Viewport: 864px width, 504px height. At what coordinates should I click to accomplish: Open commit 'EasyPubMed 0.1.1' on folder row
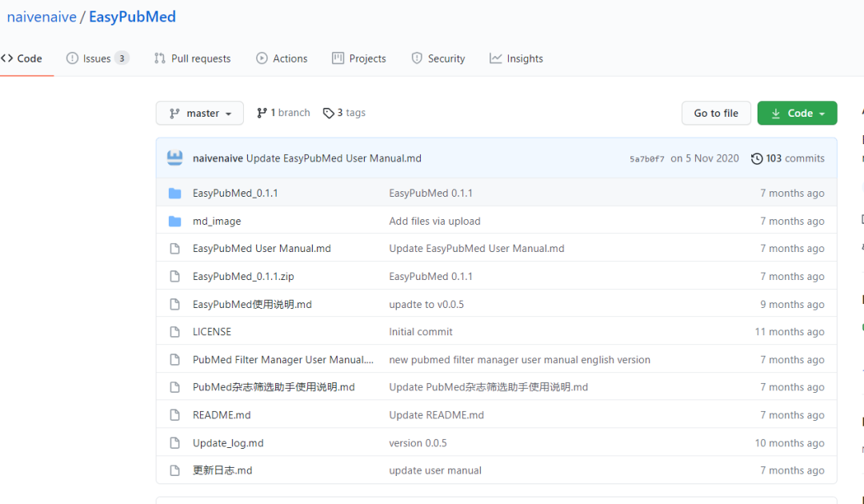(430, 194)
